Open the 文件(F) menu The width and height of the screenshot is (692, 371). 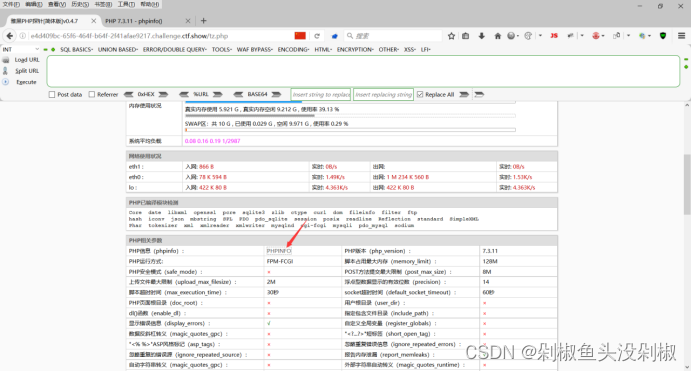click(11, 4)
